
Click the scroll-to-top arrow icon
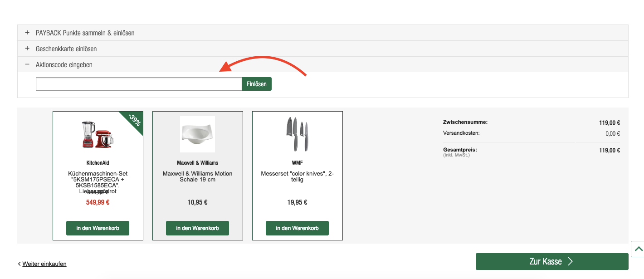tap(639, 249)
